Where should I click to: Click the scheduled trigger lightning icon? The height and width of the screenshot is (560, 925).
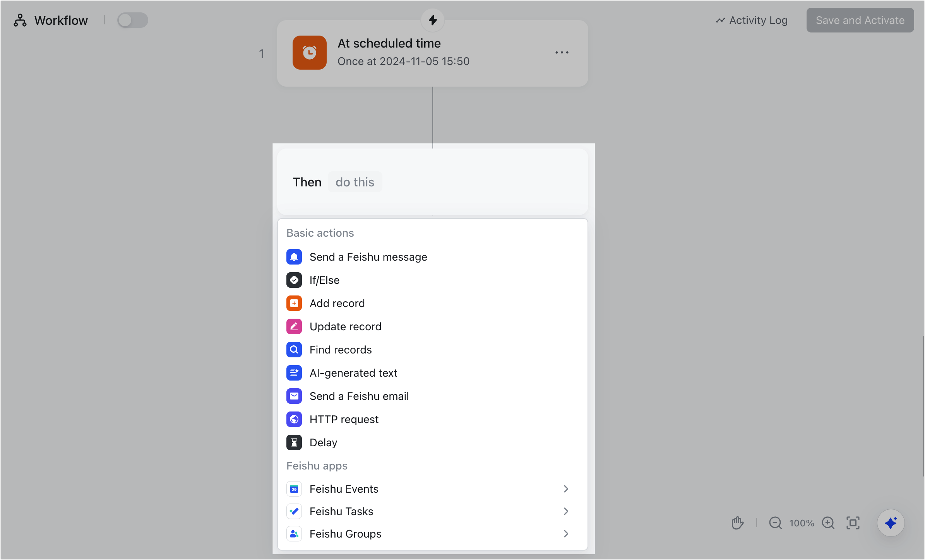432,20
